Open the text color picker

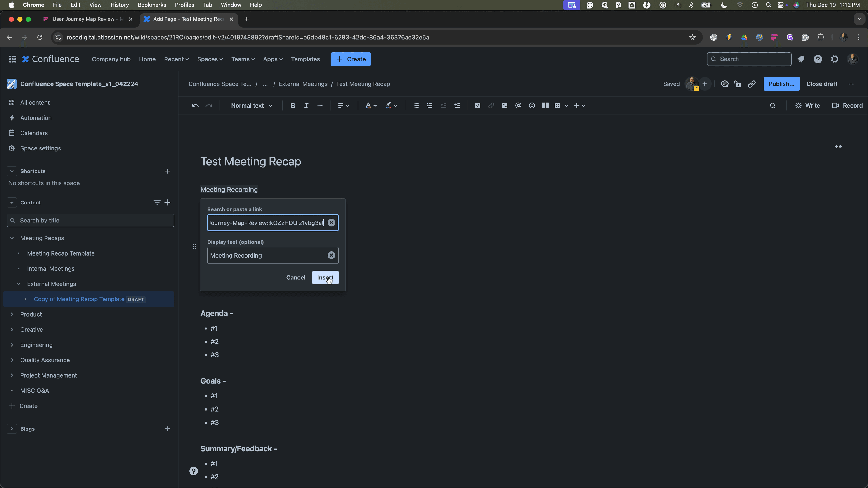[x=371, y=106]
